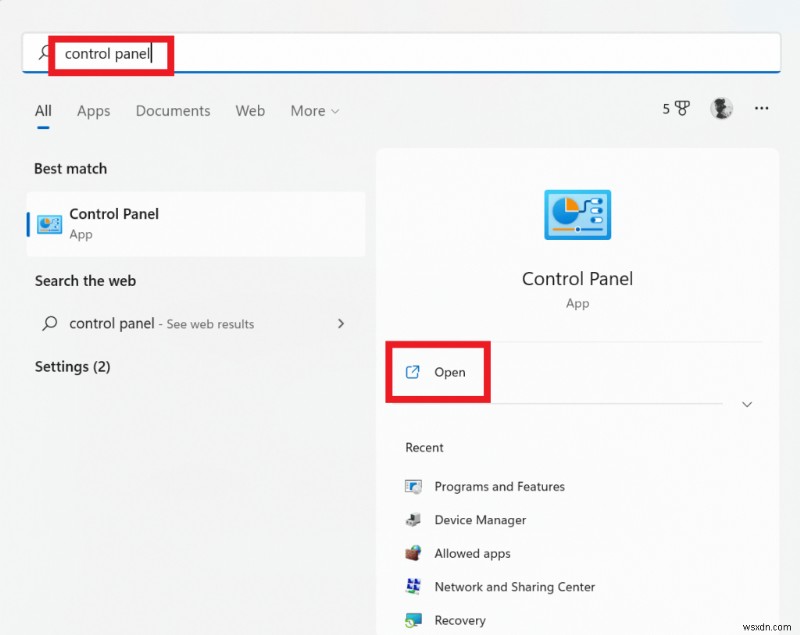
Task: Click the rewards trophy icon showing 5
Action: tap(682, 108)
